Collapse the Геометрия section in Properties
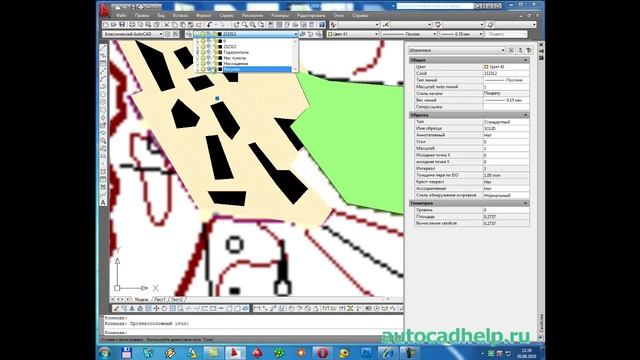The height and width of the screenshot is (360, 640). point(525,203)
